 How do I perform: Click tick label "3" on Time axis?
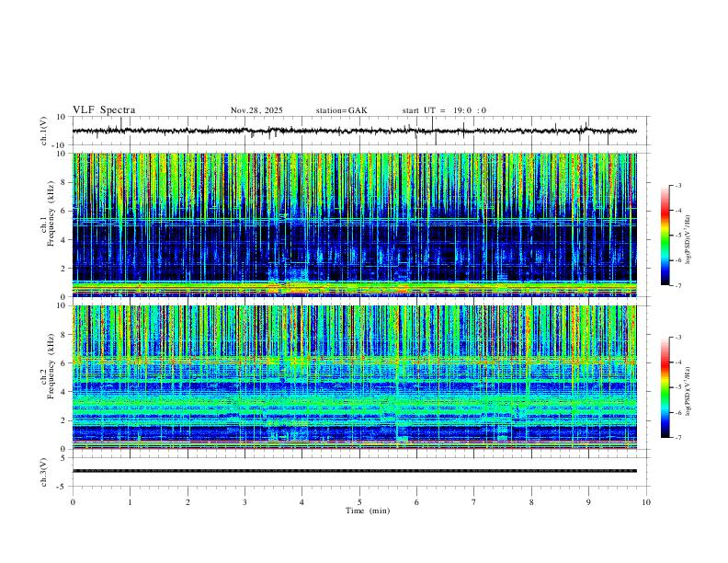click(x=245, y=502)
